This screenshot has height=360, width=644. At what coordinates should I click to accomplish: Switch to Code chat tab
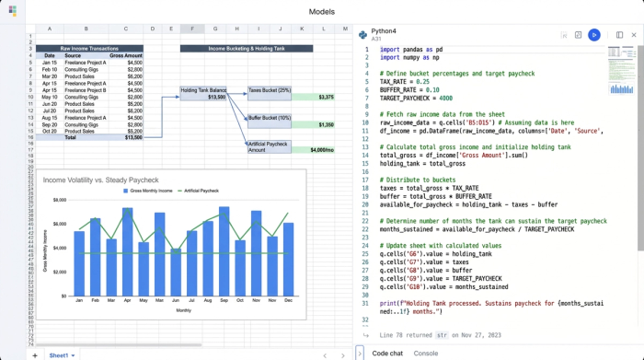tap(387, 353)
